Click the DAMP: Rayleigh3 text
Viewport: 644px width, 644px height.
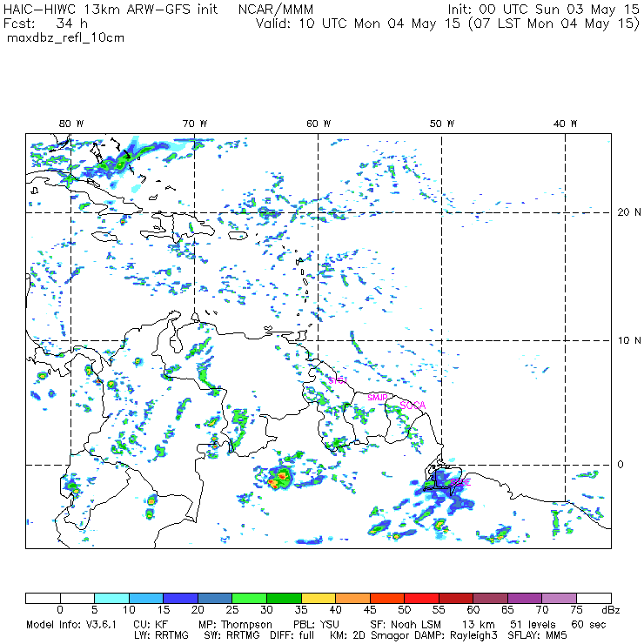tap(456, 635)
